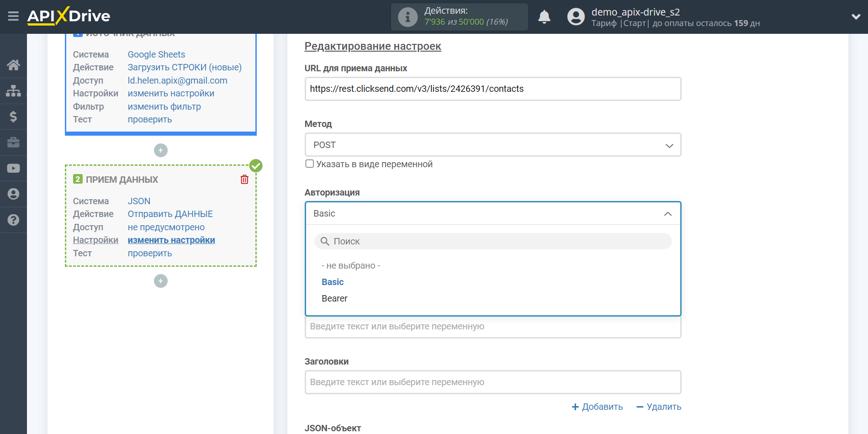Click bold изменить настройки link in receiver

coord(171,240)
